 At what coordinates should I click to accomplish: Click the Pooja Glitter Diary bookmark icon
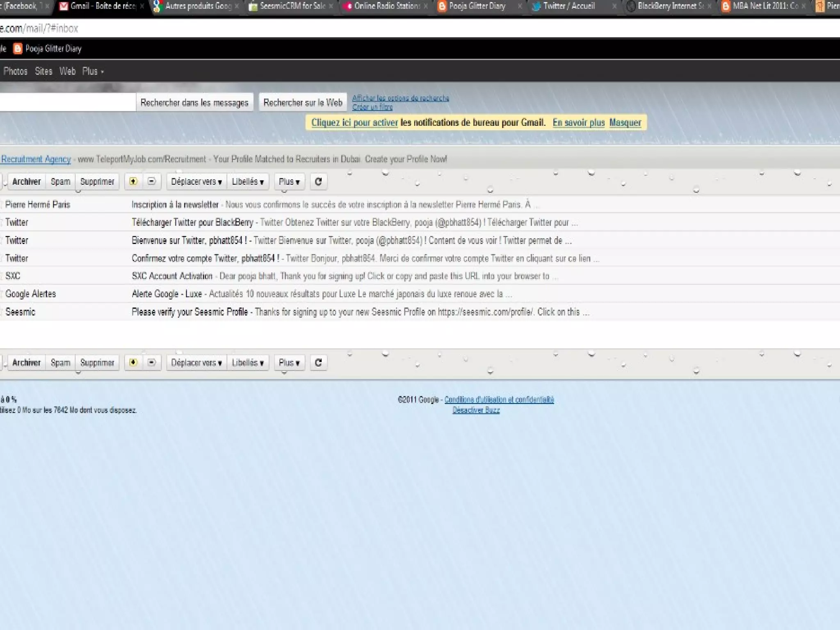[x=18, y=49]
